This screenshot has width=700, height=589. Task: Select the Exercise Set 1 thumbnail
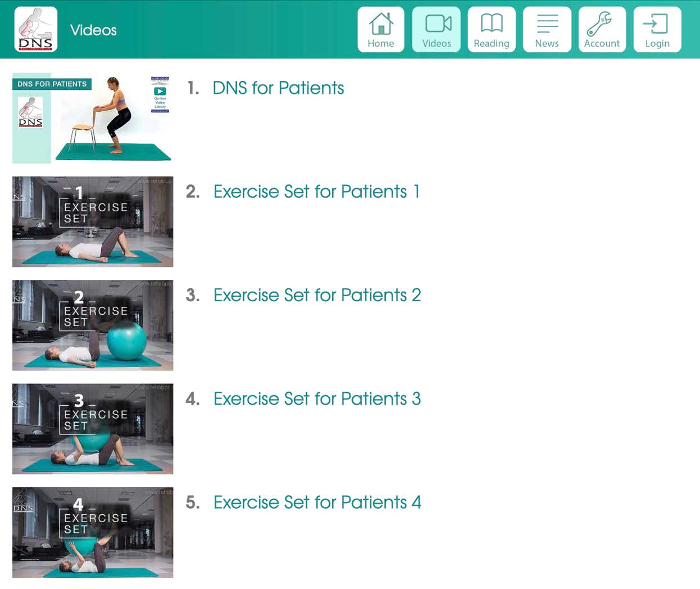[x=93, y=221]
